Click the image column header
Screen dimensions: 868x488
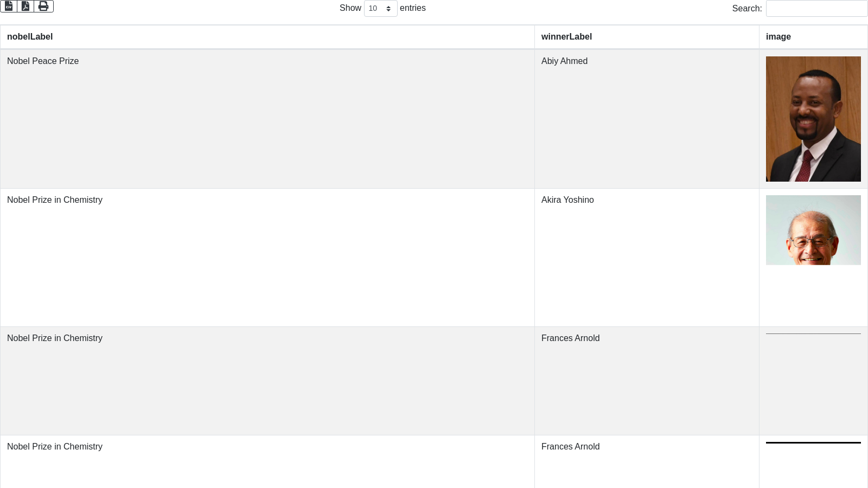[778, 37]
